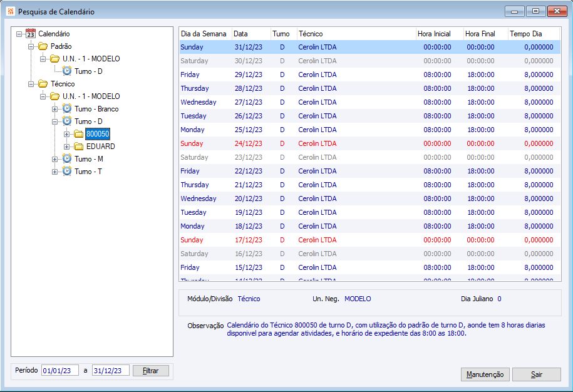Click date cell 28/12/23
Viewport: 573px width, 392px height.
tap(249, 88)
